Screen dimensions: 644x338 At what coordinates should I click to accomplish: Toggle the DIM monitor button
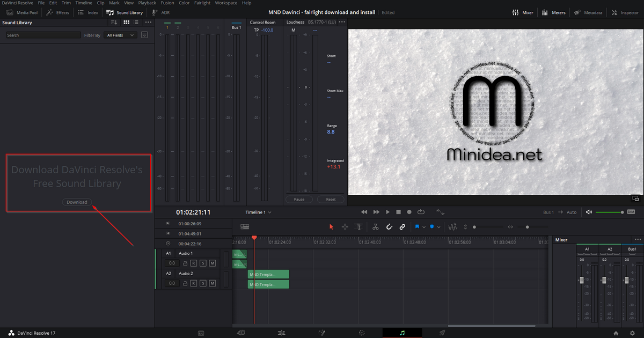[x=631, y=212]
